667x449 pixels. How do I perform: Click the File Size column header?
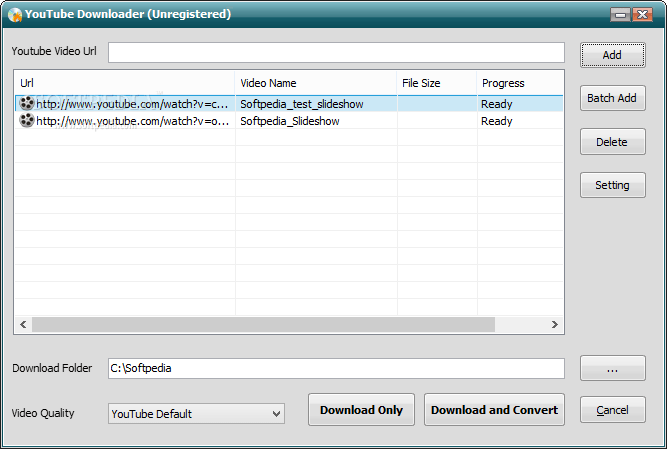point(437,83)
